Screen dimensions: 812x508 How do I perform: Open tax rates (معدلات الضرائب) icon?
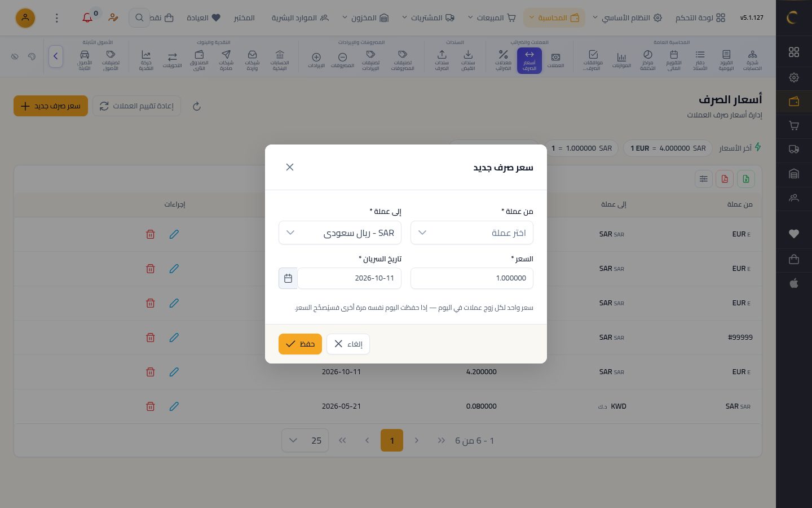point(503,60)
